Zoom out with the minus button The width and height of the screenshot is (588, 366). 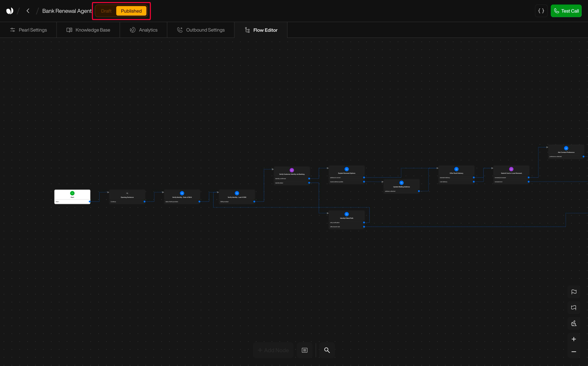(573, 352)
